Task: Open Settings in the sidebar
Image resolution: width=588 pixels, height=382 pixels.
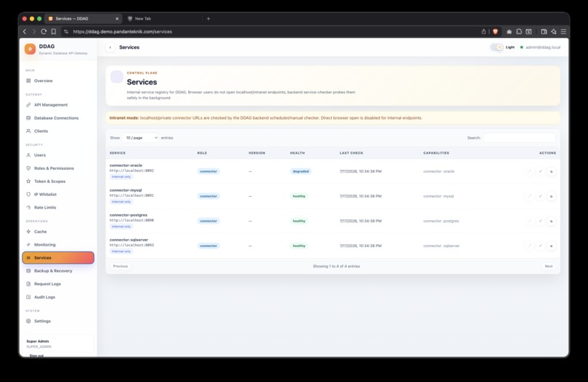Action: (x=58, y=321)
